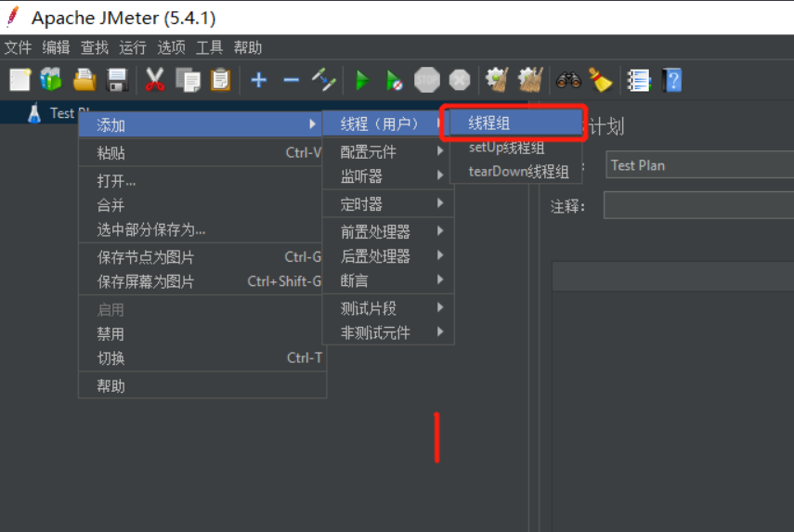The image size is (794, 532).
Task: Select 选中部分保存为... menu entry
Action: (201, 229)
